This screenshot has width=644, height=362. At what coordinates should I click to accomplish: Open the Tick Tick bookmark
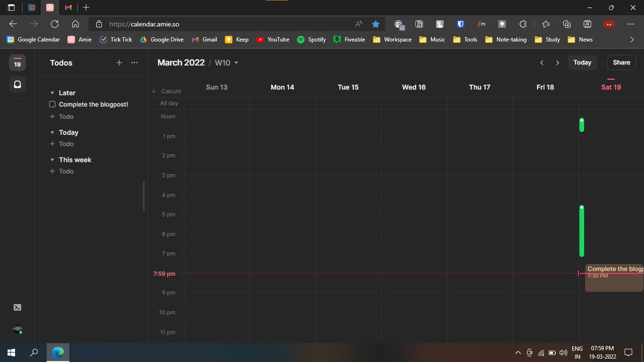click(x=115, y=39)
